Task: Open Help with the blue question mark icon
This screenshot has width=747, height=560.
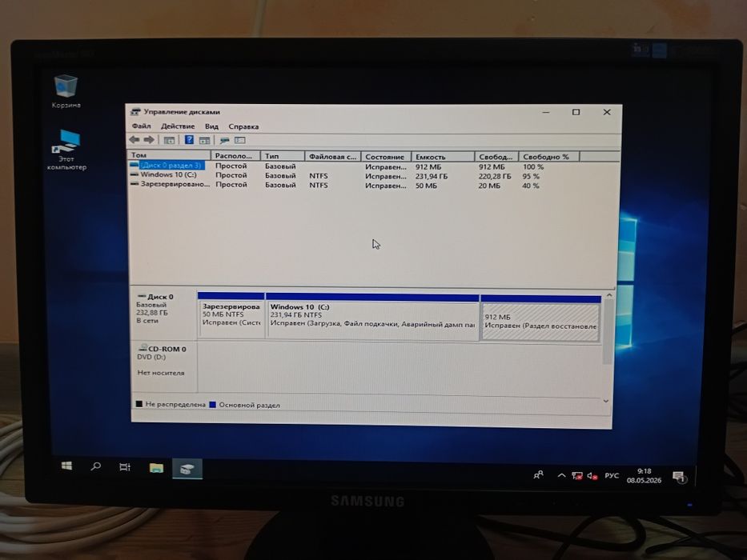Action: click(189, 139)
